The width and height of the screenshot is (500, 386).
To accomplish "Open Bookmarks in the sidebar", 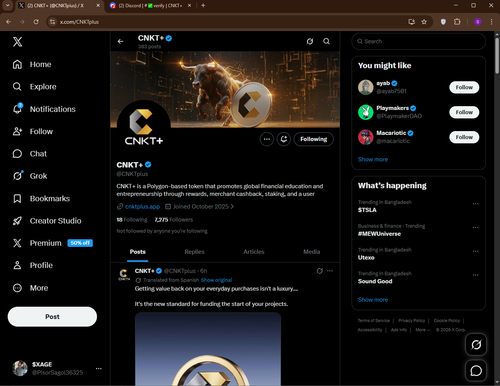I will (41, 199).
